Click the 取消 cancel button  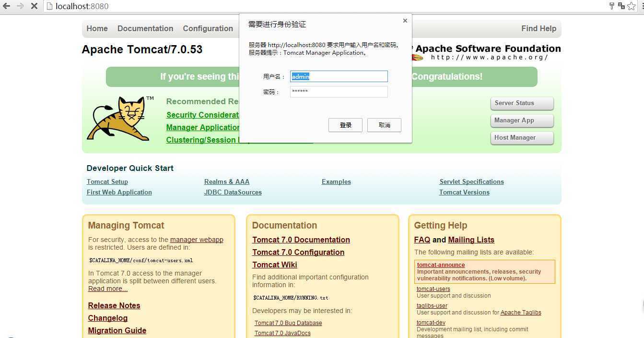pyautogui.click(x=384, y=125)
